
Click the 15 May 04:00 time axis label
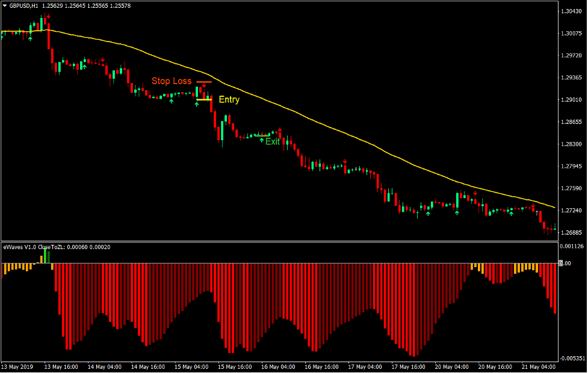pyautogui.click(x=191, y=366)
